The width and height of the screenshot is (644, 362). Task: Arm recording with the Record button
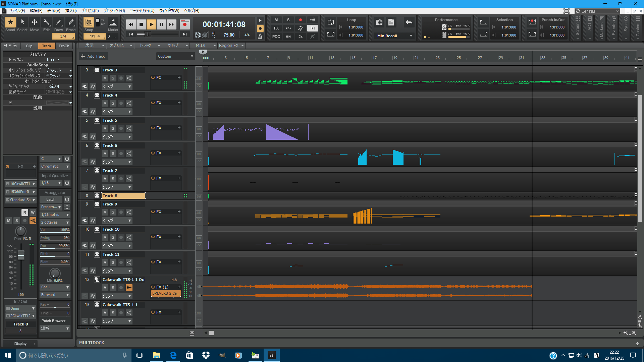click(x=184, y=24)
